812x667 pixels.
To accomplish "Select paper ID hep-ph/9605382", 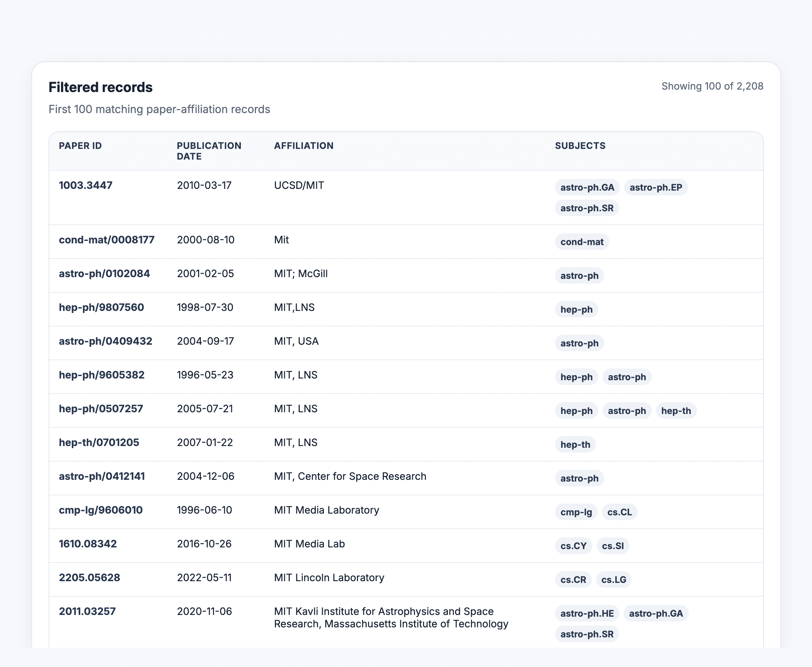I will click(x=102, y=375).
